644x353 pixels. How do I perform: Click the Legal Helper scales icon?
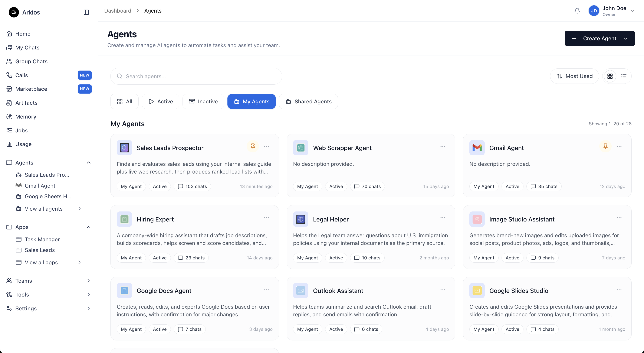pos(300,219)
